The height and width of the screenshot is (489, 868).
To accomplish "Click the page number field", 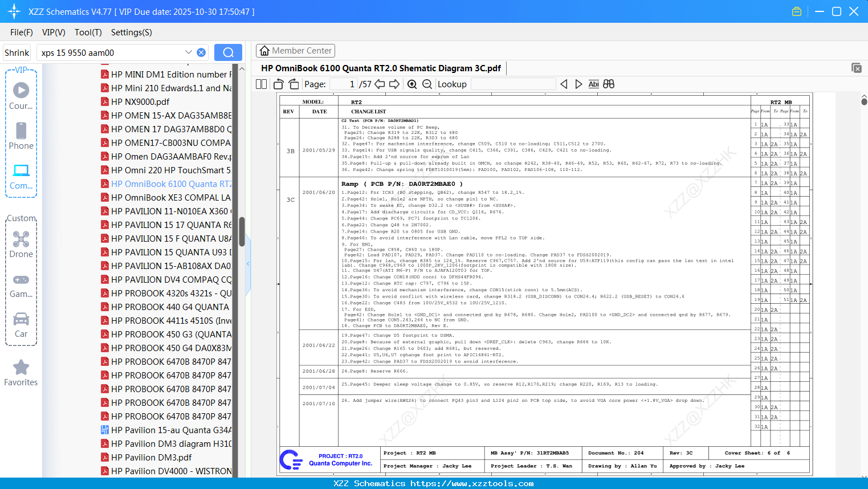I will pyautogui.click(x=343, y=84).
